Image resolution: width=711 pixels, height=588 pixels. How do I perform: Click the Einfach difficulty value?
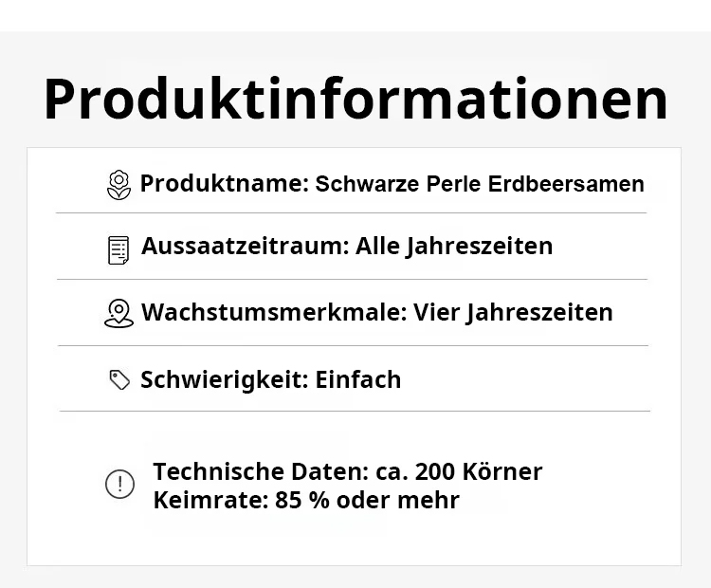point(358,379)
